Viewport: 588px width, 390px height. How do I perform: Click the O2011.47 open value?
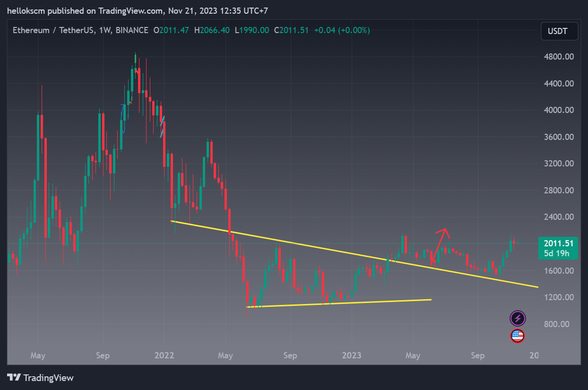point(173,30)
